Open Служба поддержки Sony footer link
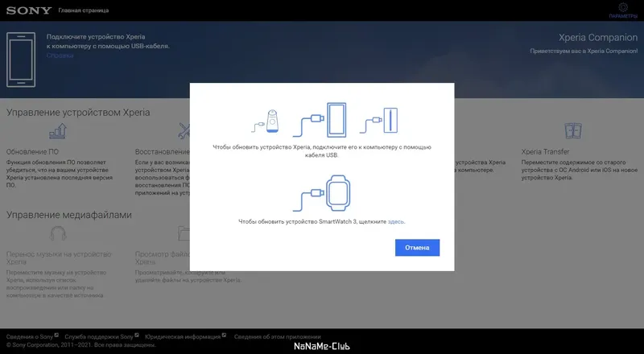Viewport: 644px width, 354px height. (98, 337)
